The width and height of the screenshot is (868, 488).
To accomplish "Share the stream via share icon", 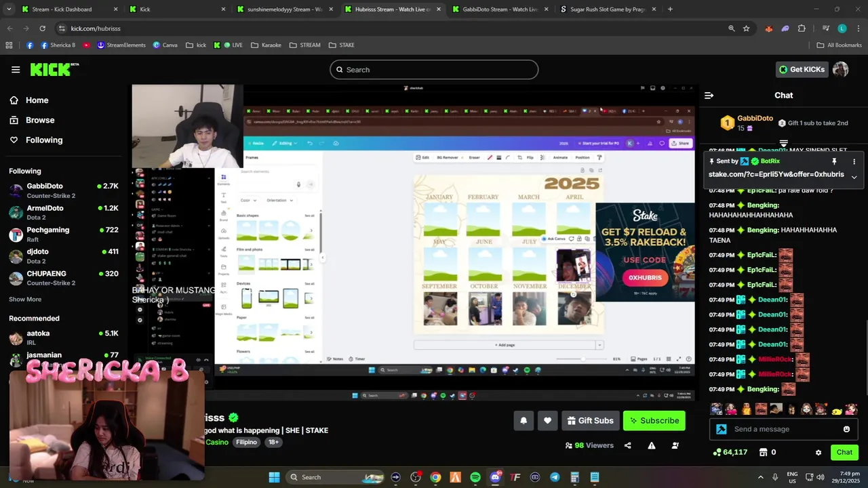I will tap(628, 446).
